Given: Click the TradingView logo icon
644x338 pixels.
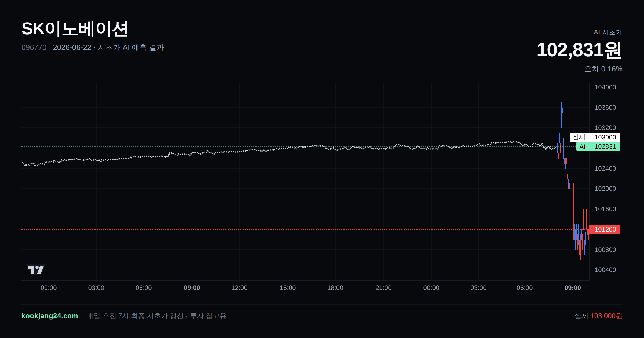Looking at the screenshot, I should pos(36,269).
